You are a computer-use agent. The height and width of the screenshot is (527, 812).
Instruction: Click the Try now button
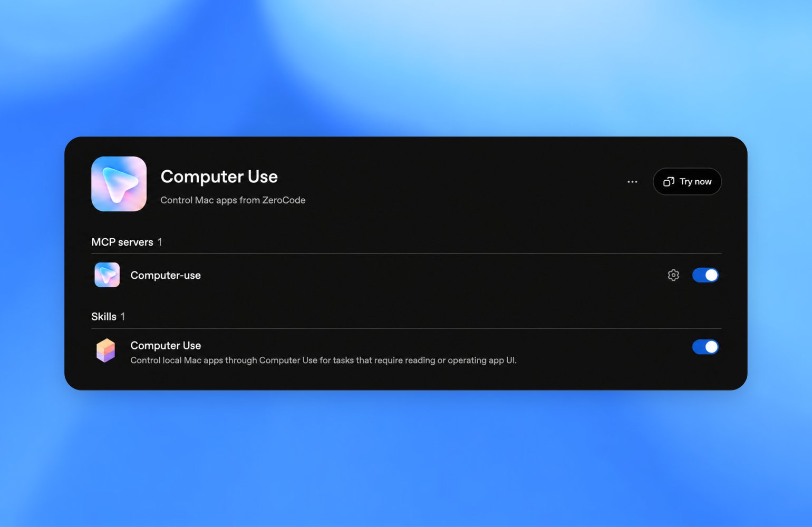[x=687, y=181]
